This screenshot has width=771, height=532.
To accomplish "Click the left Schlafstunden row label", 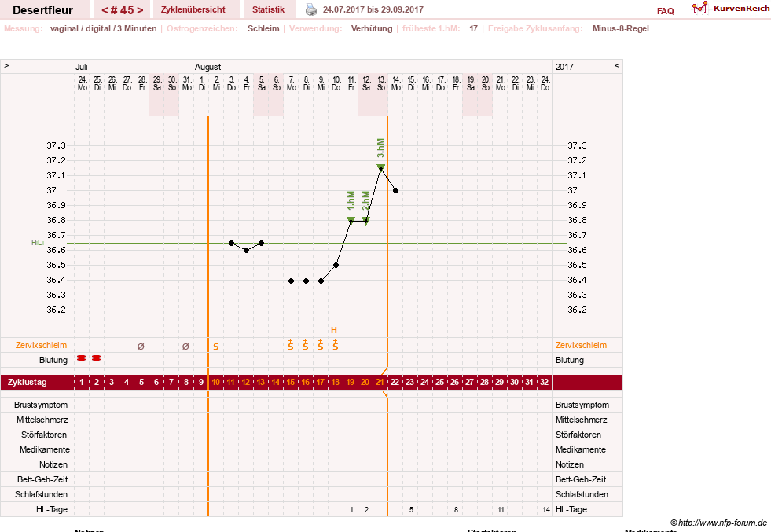I will (41, 494).
